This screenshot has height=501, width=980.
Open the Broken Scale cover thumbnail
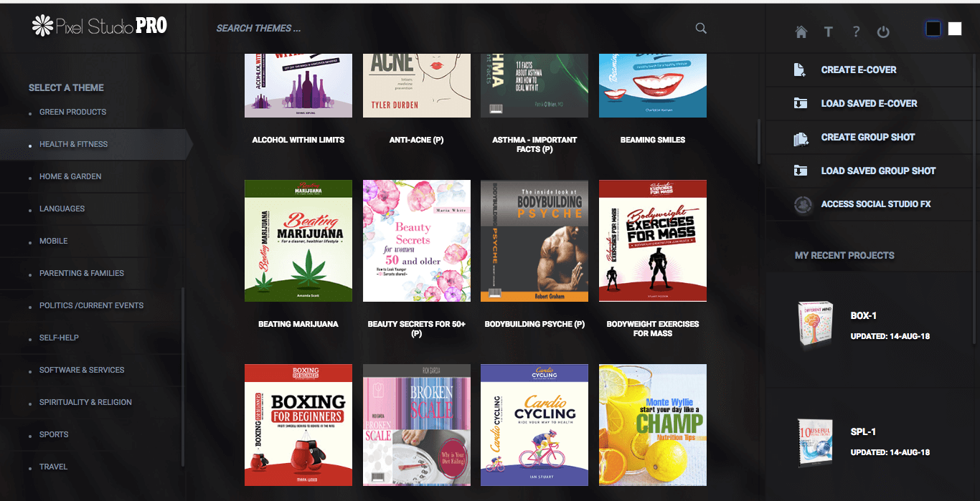tap(417, 425)
